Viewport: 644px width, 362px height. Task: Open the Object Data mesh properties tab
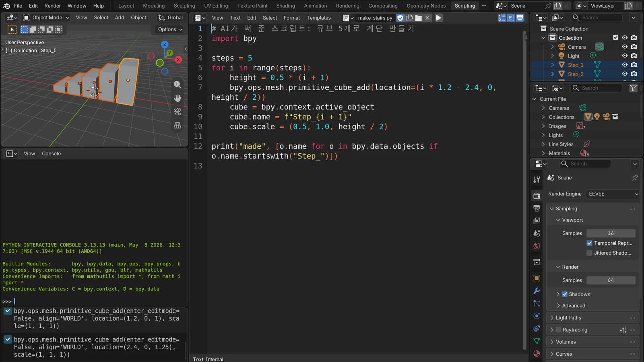click(x=537, y=341)
